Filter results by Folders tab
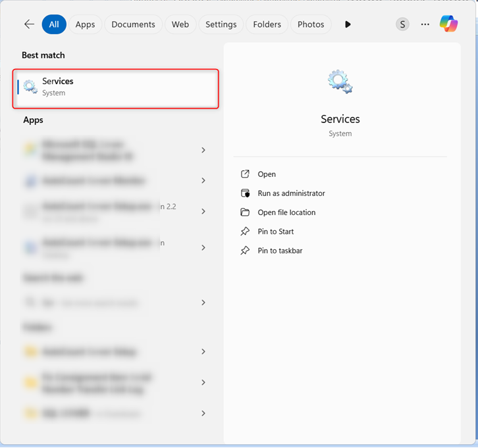This screenshot has height=448, width=478. [267, 24]
